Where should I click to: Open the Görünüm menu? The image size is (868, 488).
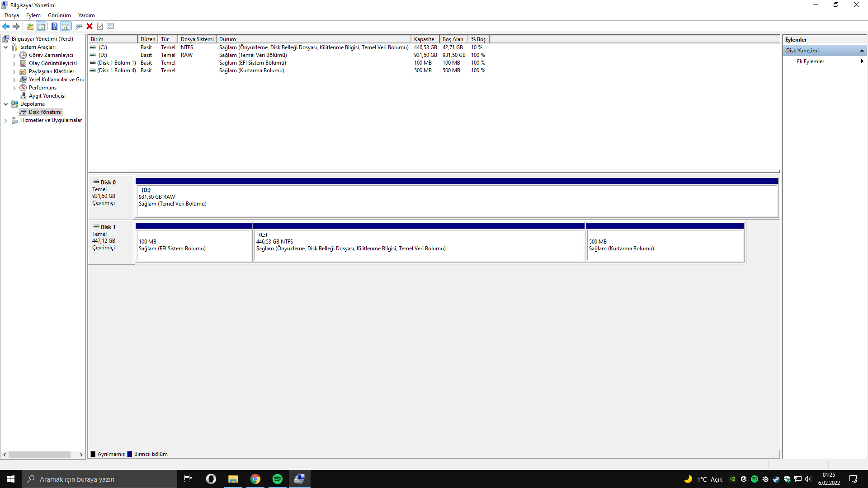(x=59, y=15)
